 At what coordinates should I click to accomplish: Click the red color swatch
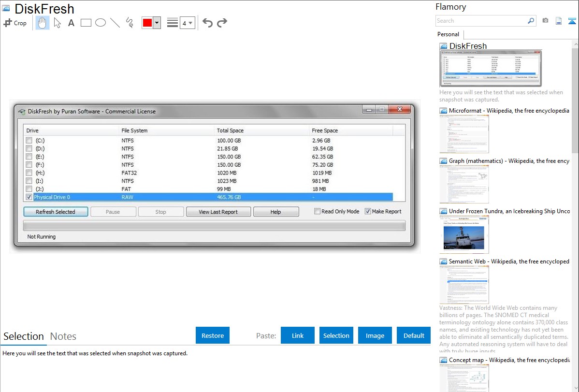point(147,23)
